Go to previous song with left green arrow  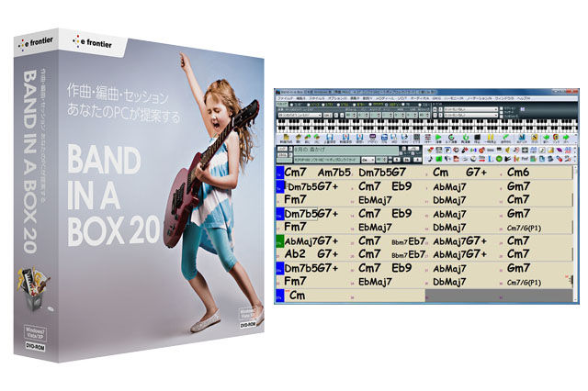(x=547, y=138)
